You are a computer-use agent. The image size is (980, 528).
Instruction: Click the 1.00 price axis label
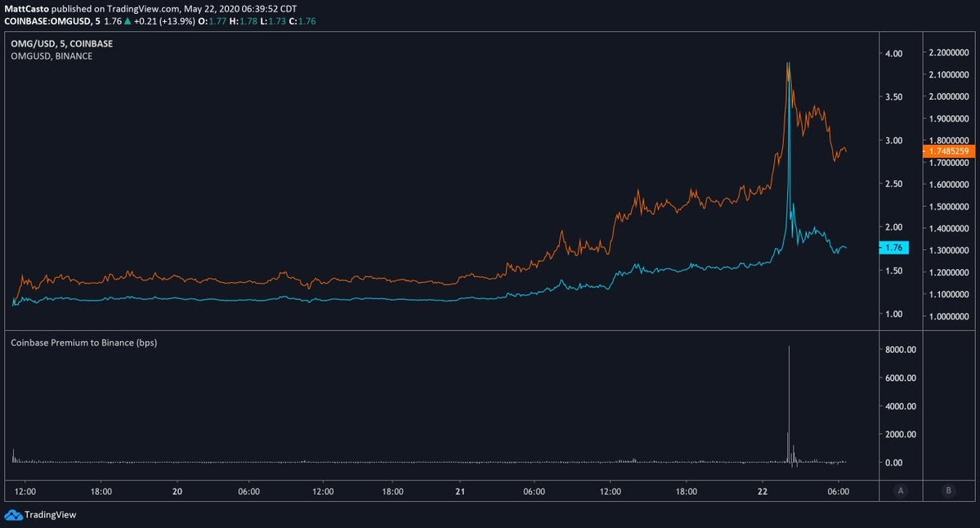point(893,315)
